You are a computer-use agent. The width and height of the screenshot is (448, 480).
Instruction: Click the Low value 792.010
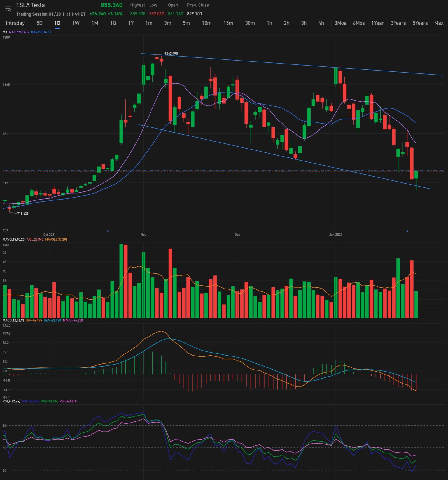pos(157,14)
